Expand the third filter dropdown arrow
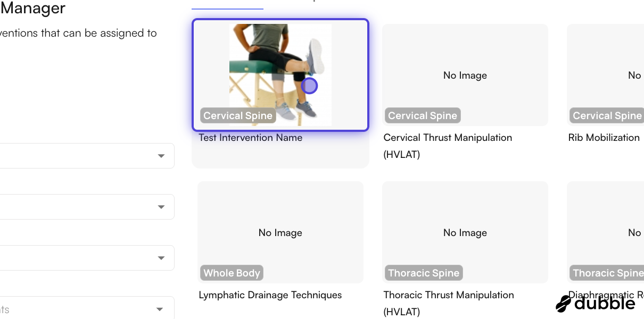Screen dimensions: 644x319 (x=161, y=258)
